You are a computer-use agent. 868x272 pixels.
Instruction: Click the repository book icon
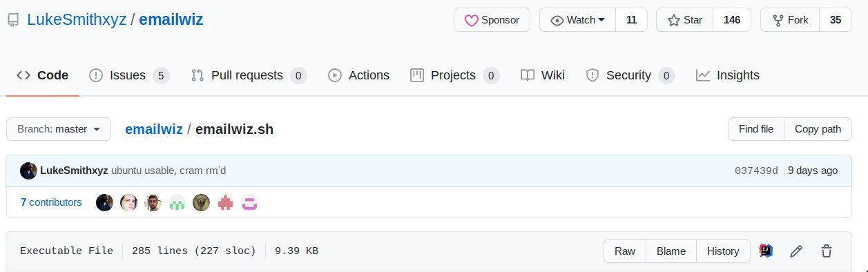[x=13, y=20]
